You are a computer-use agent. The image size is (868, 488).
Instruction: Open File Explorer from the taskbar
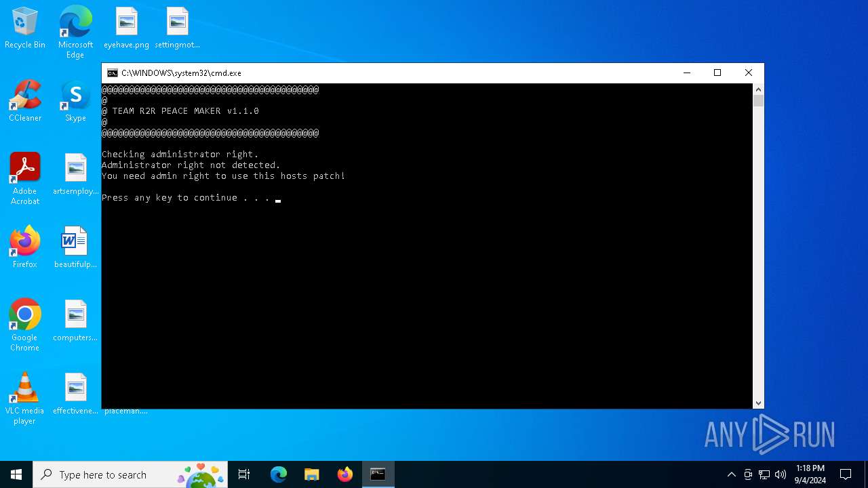click(312, 474)
